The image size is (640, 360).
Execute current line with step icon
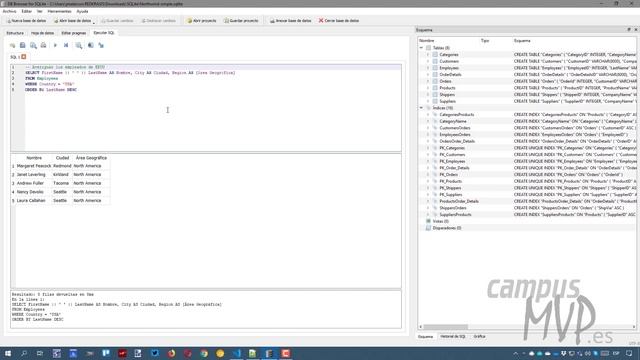66,45
